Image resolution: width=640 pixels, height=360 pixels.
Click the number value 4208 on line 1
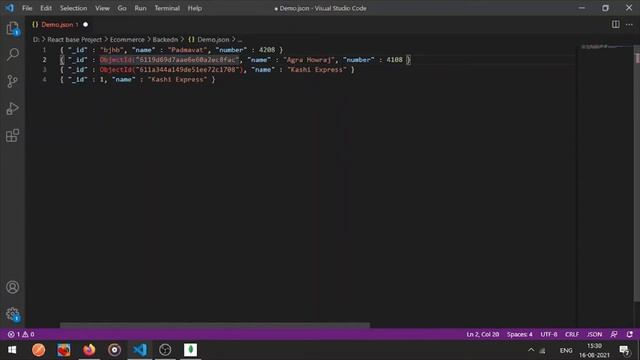pyautogui.click(x=267, y=50)
